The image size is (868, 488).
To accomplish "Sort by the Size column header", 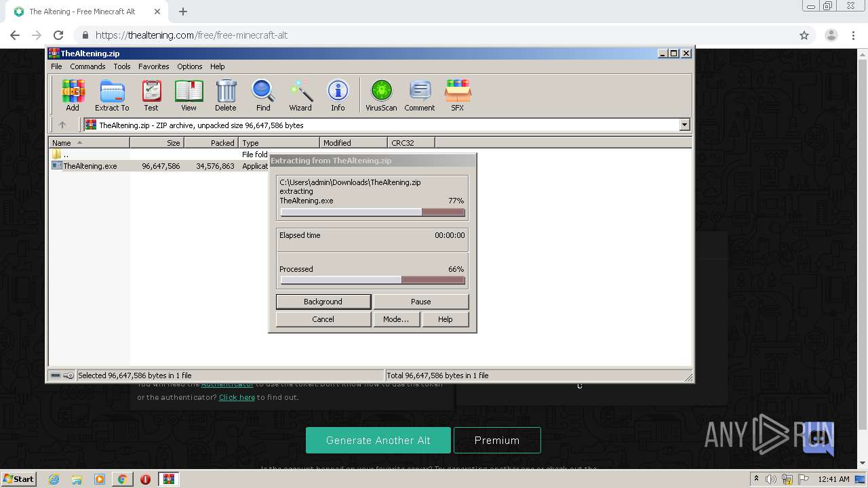I will (157, 143).
